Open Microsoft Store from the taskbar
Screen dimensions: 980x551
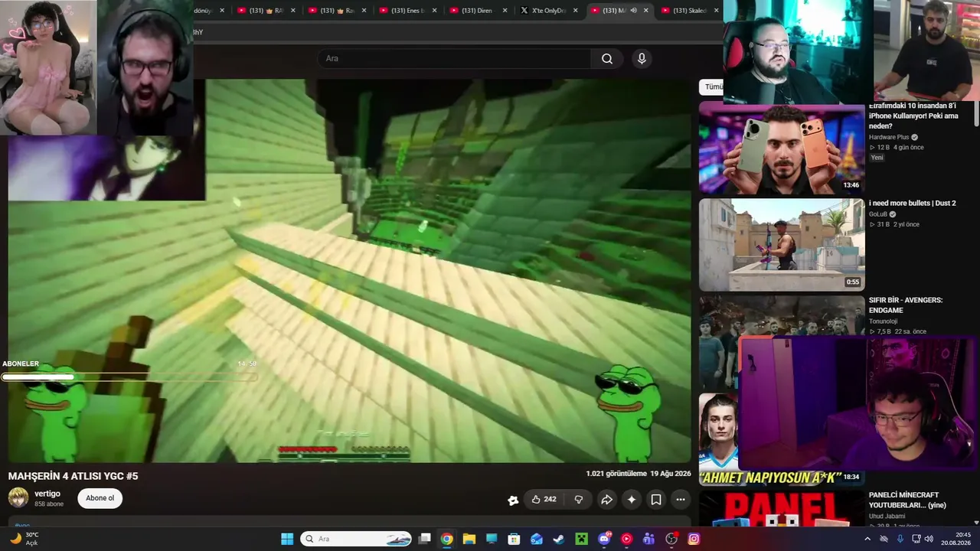click(514, 539)
